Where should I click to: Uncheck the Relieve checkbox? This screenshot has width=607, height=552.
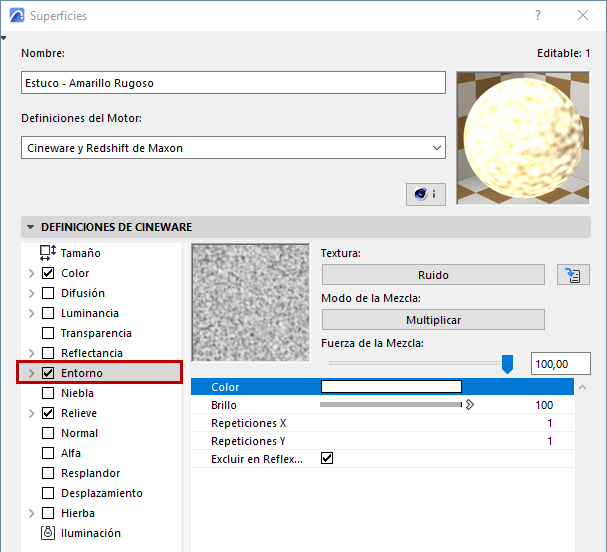[x=48, y=413]
